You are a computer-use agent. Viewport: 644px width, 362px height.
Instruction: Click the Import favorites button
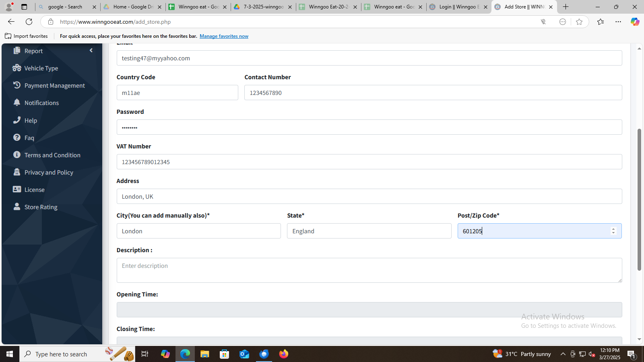click(27, 36)
